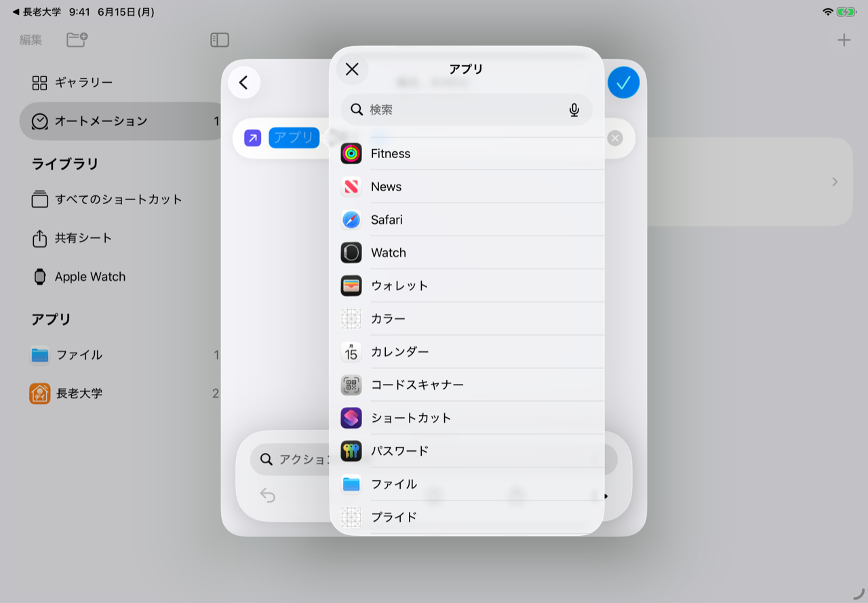Pick the ファイル folder icon in app list
868x603 pixels.
pyautogui.click(x=351, y=484)
